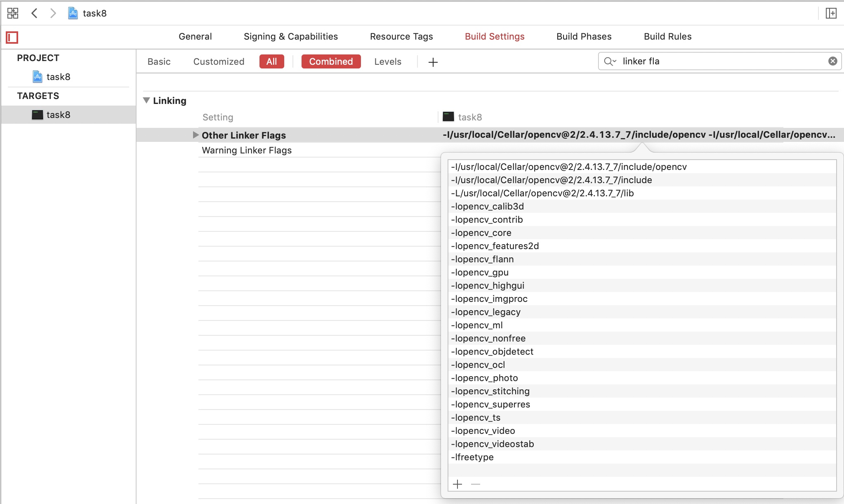Collapse the Linking section

point(146,100)
